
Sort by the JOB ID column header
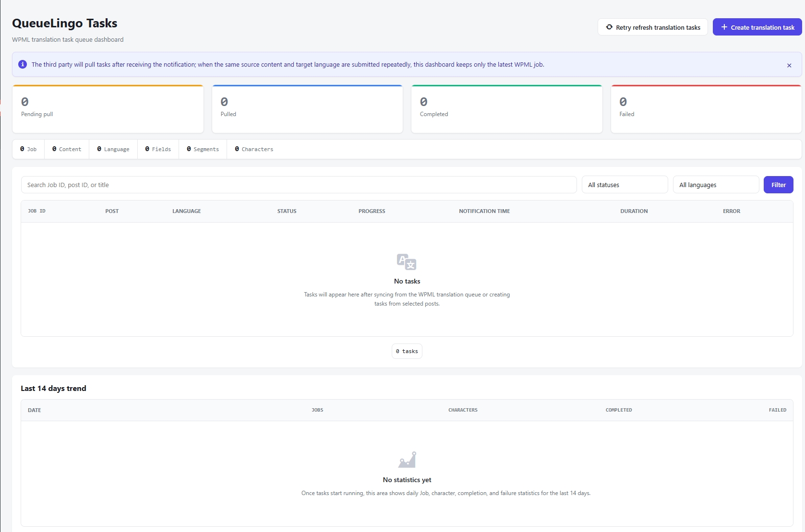tap(36, 211)
